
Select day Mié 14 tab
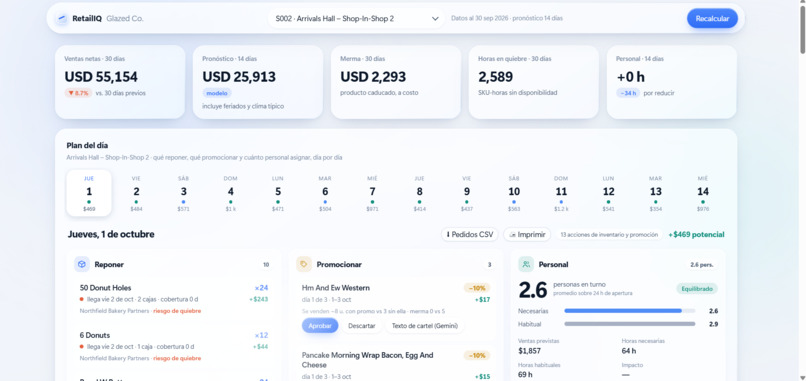tap(703, 193)
